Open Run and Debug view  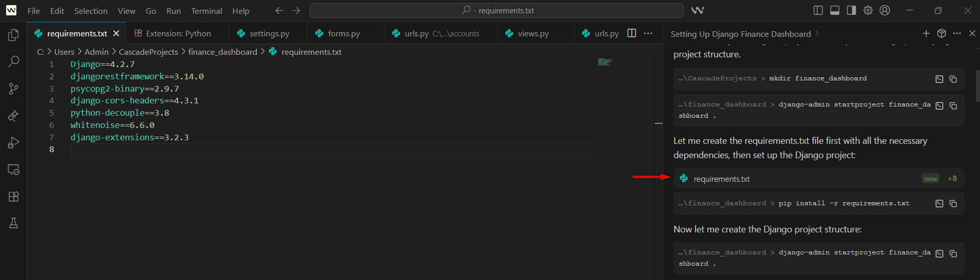14,142
